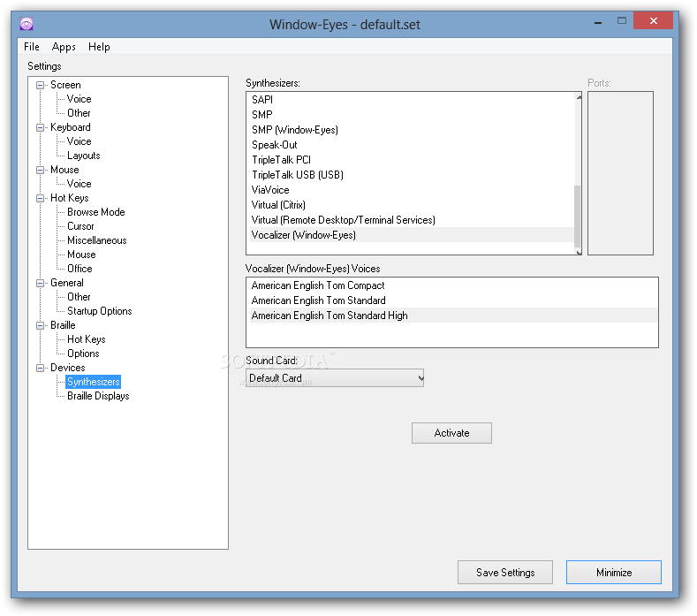The width and height of the screenshot is (697, 616).
Task: Select the General tree label
Action: point(66,283)
